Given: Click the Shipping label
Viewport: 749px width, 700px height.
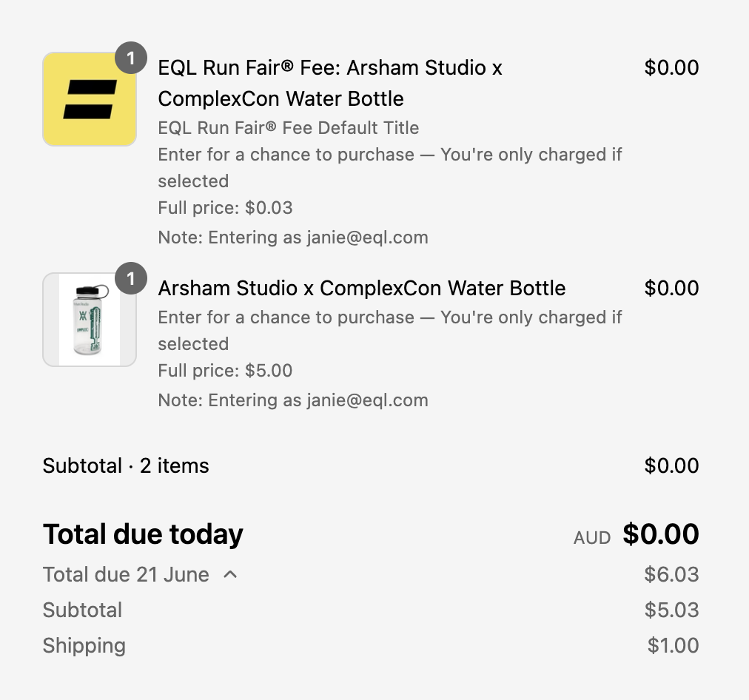Looking at the screenshot, I should point(84,645).
